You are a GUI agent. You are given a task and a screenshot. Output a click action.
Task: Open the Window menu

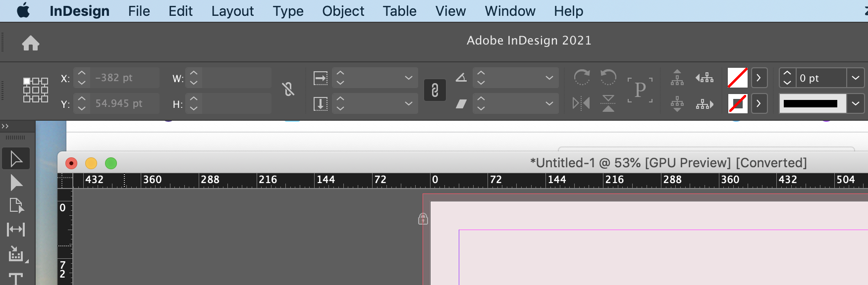click(510, 11)
